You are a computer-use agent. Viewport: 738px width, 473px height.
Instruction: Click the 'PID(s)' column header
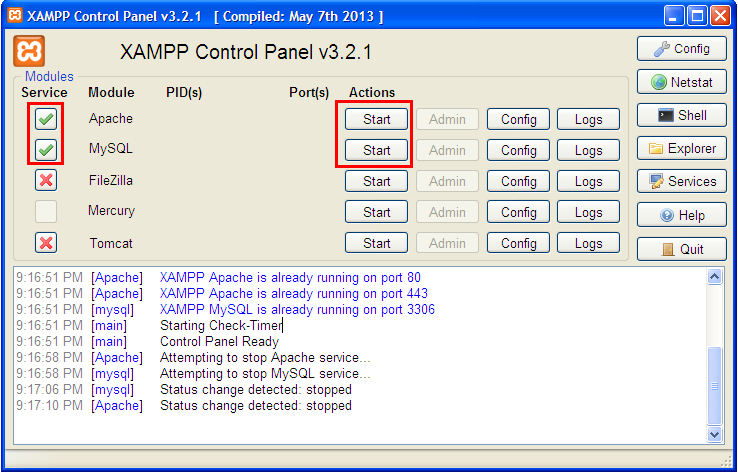(184, 93)
